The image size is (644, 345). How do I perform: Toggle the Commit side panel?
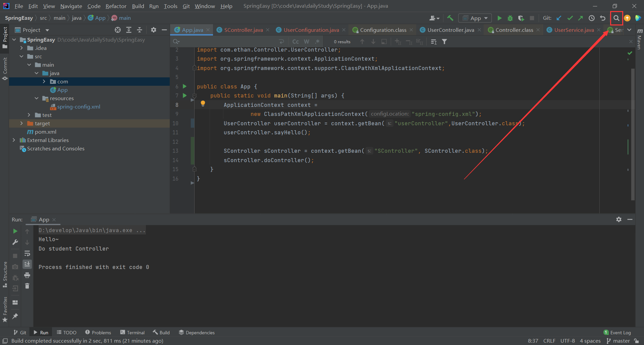pyautogui.click(x=5, y=69)
